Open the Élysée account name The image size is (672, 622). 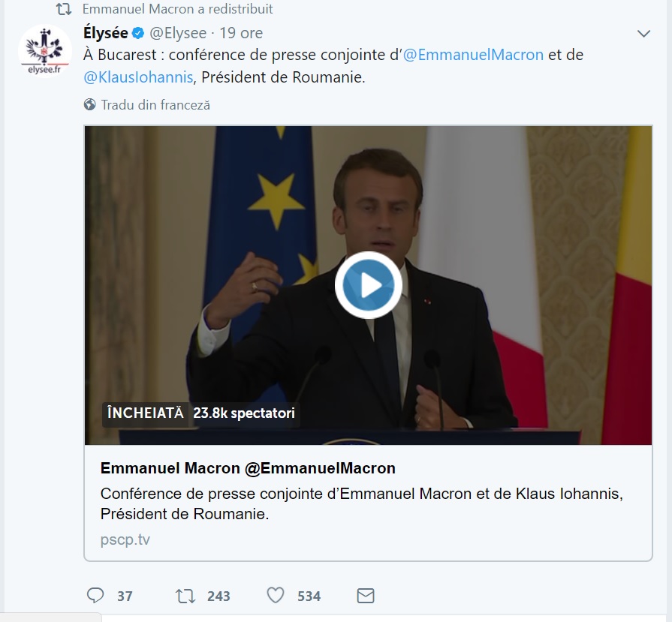point(105,33)
